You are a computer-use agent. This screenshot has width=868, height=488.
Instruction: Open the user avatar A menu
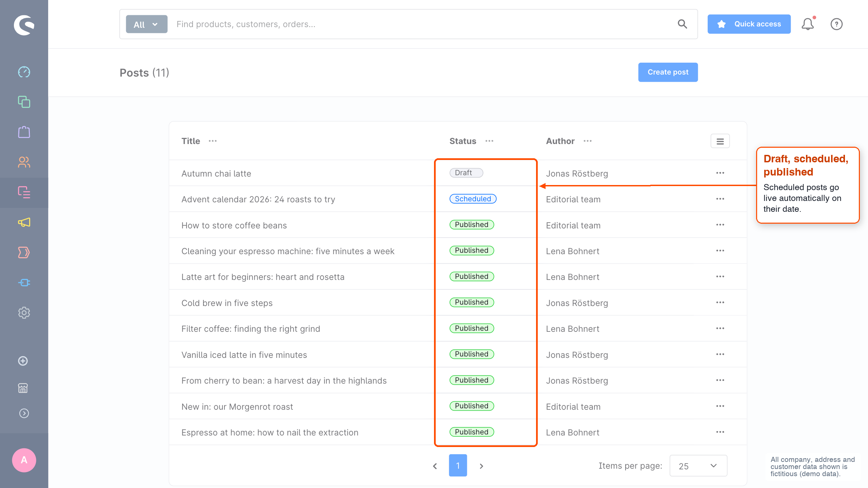tap(24, 460)
